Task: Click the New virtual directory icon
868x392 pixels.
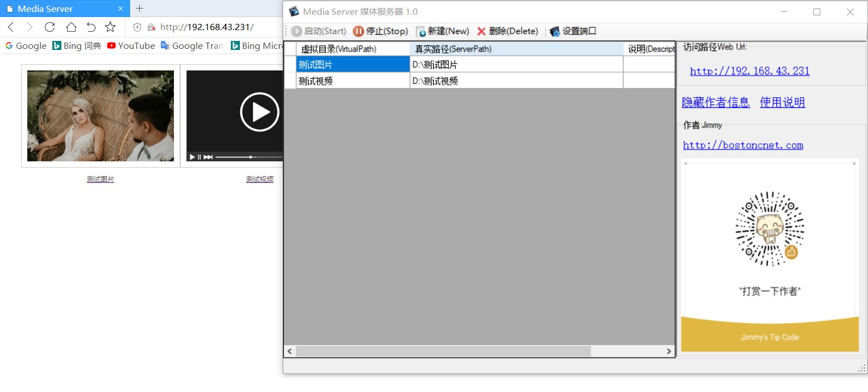Action: 421,31
